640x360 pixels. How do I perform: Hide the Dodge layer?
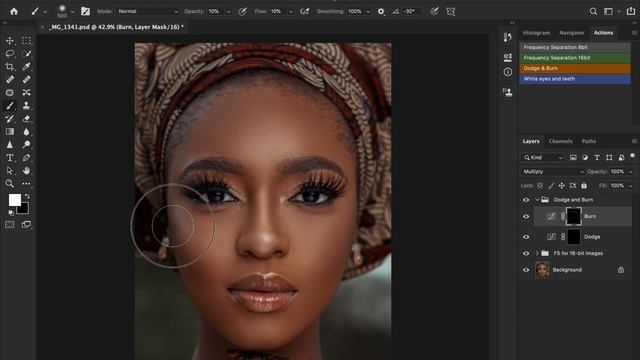pyautogui.click(x=526, y=237)
